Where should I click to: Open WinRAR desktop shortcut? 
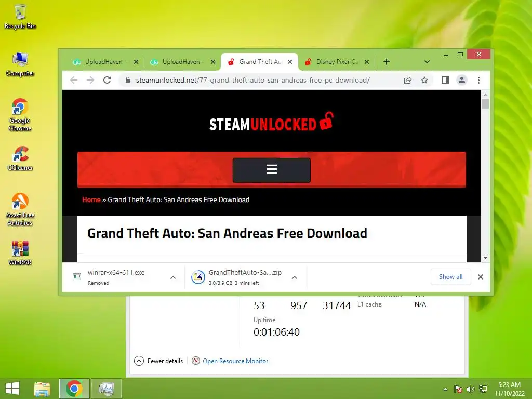tap(20, 253)
